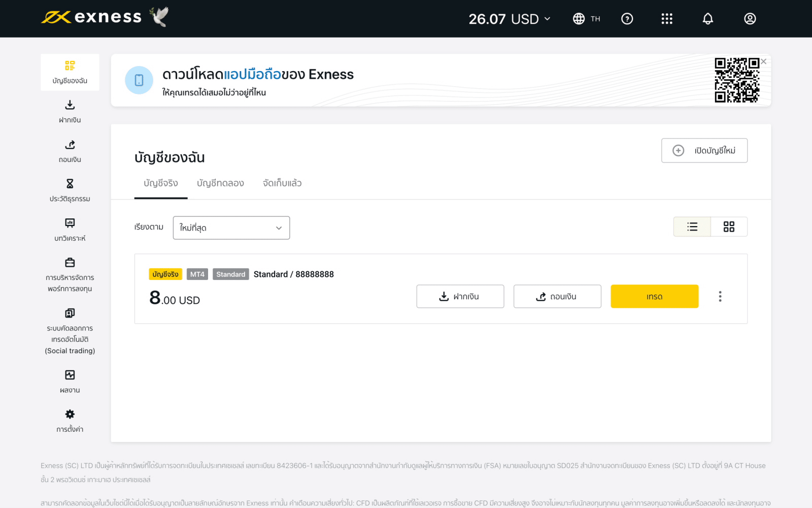Open ฝากเงิน deposit in the sidebar
This screenshot has width=812, height=508.
coord(70,112)
